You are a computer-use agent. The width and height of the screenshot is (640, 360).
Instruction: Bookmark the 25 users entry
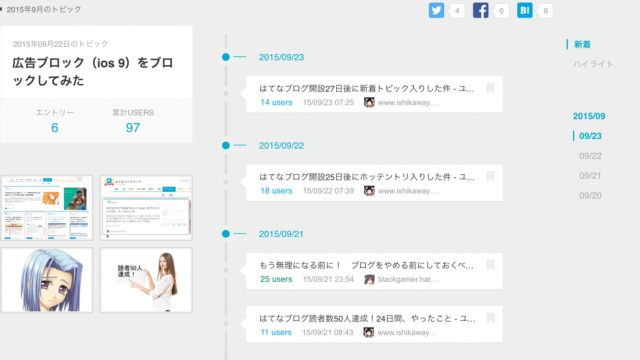click(x=491, y=265)
